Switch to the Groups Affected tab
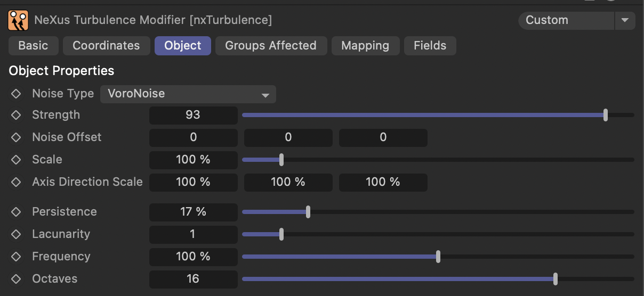The height and width of the screenshot is (296, 644). tap(271, 46)
